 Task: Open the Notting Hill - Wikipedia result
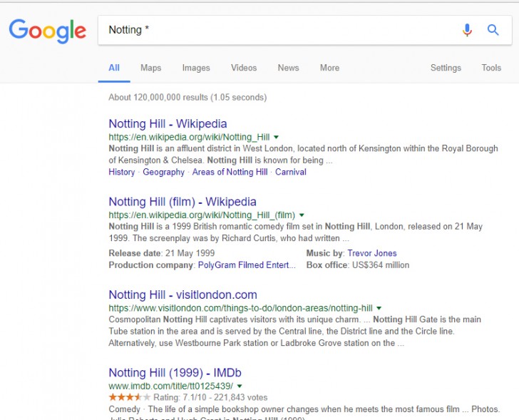coord(168,124)
